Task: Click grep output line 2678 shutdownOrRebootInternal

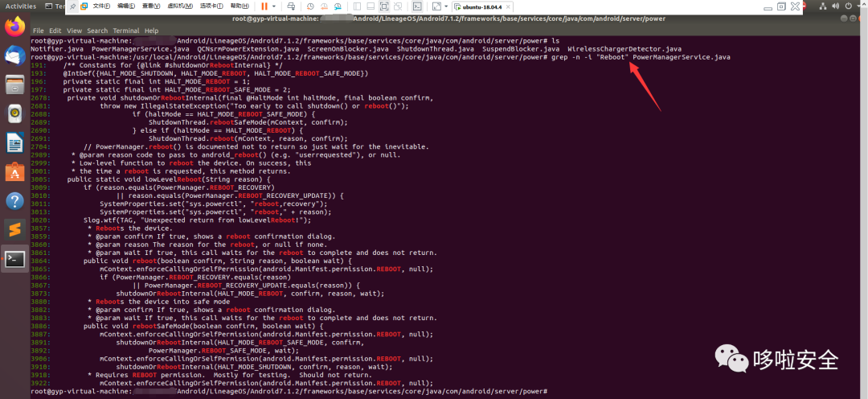Action: pos(232,98)
